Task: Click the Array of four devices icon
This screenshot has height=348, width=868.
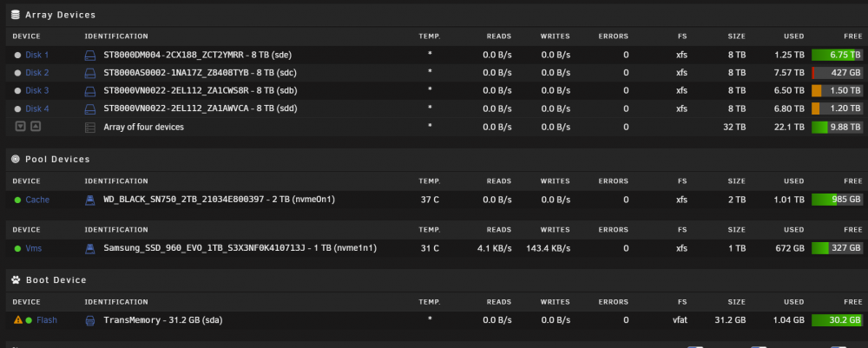Action: click(89, 128)
